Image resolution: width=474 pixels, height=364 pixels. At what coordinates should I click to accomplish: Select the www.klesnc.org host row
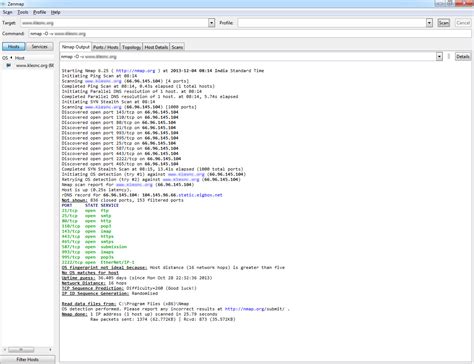[28, 66]
